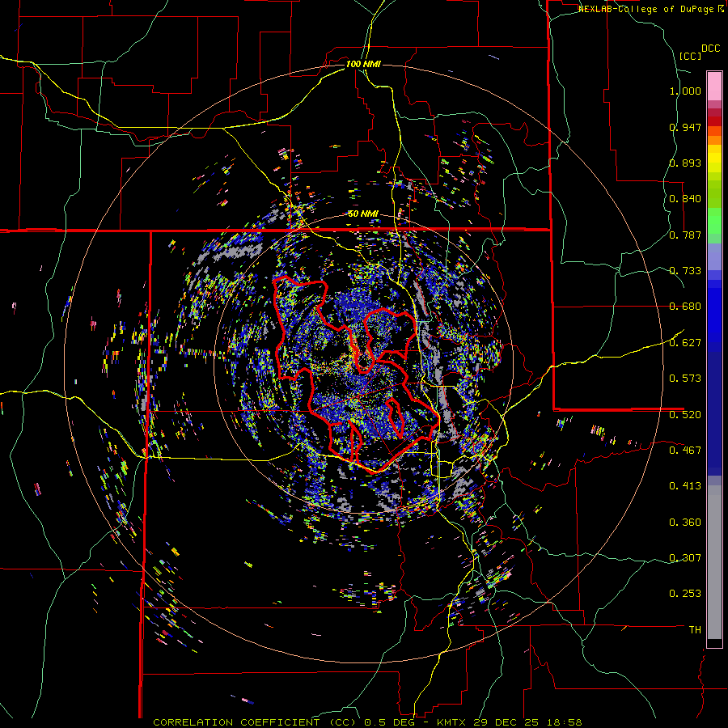Viewport: 728px width, 728px height.
Task: Pick the lavender color bar segment near 0.733
Action: 714,256
